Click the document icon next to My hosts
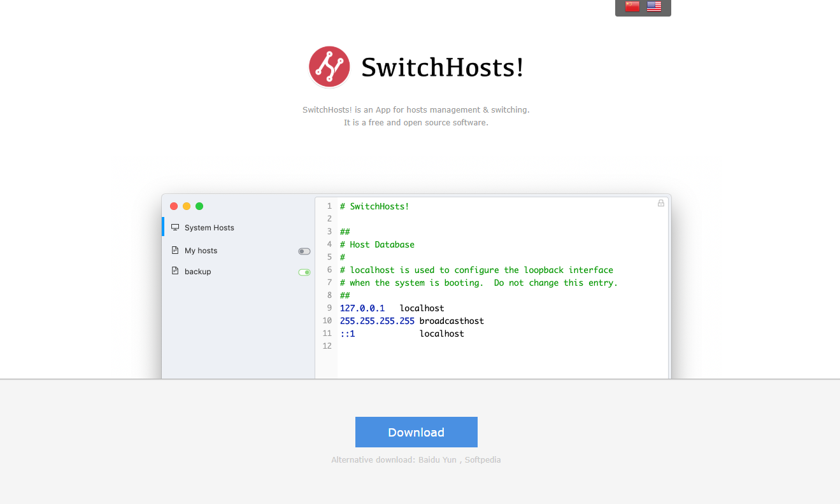 tap(175, 250)
